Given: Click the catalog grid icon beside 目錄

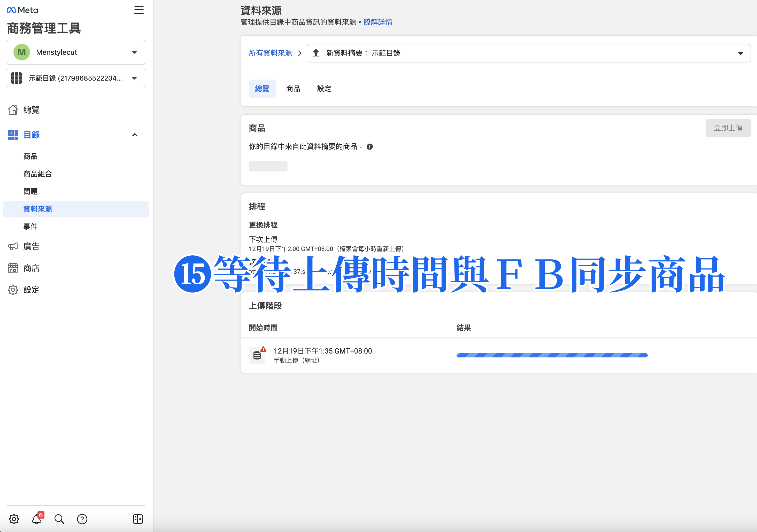Looking at the screenshot, I should [13, 135].
